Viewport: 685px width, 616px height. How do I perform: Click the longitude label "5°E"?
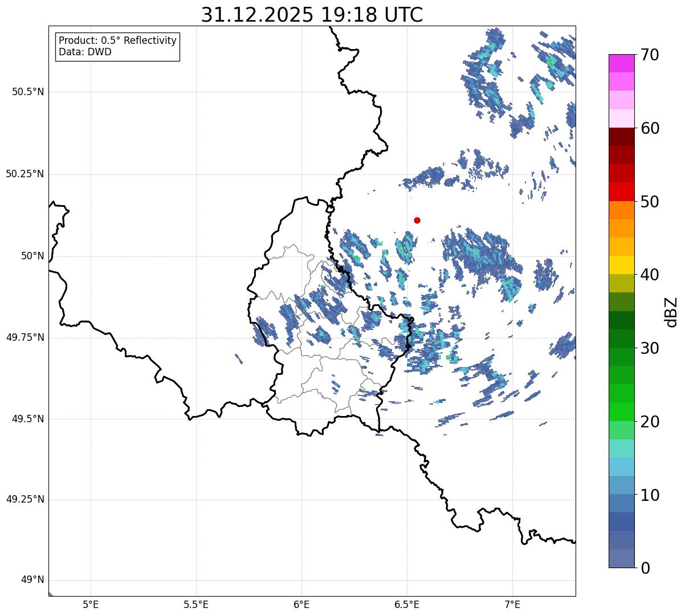[91, 604]
